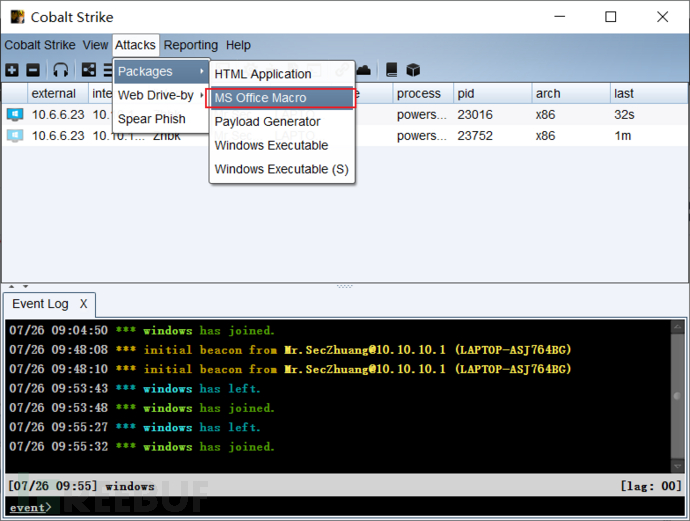Open listeners via the headphones icon
Image resolution: width=690 pixels, height=521 pixels.
coord(61,70)
